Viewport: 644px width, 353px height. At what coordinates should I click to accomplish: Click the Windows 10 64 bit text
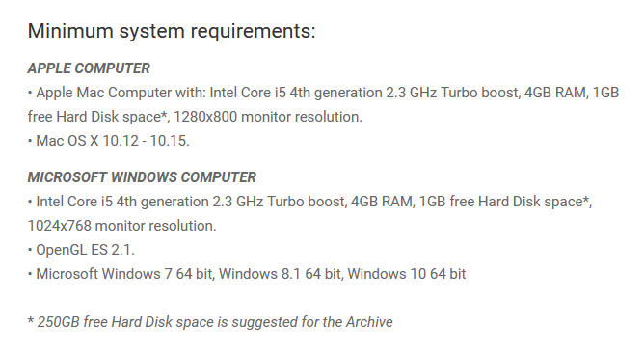[x=407, y=274]
